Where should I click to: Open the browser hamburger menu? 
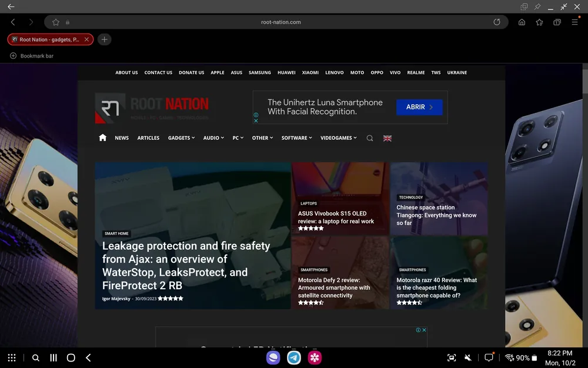575,22
